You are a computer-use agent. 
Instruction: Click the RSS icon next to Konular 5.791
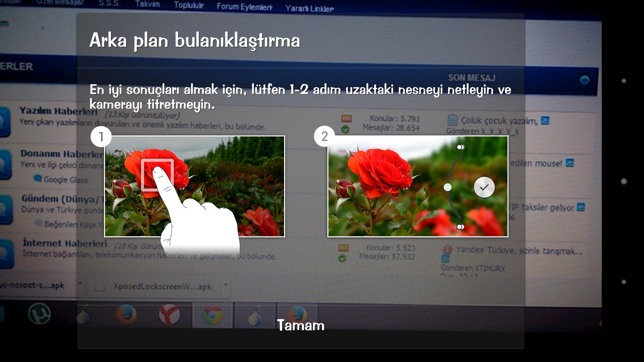(346, 119)
